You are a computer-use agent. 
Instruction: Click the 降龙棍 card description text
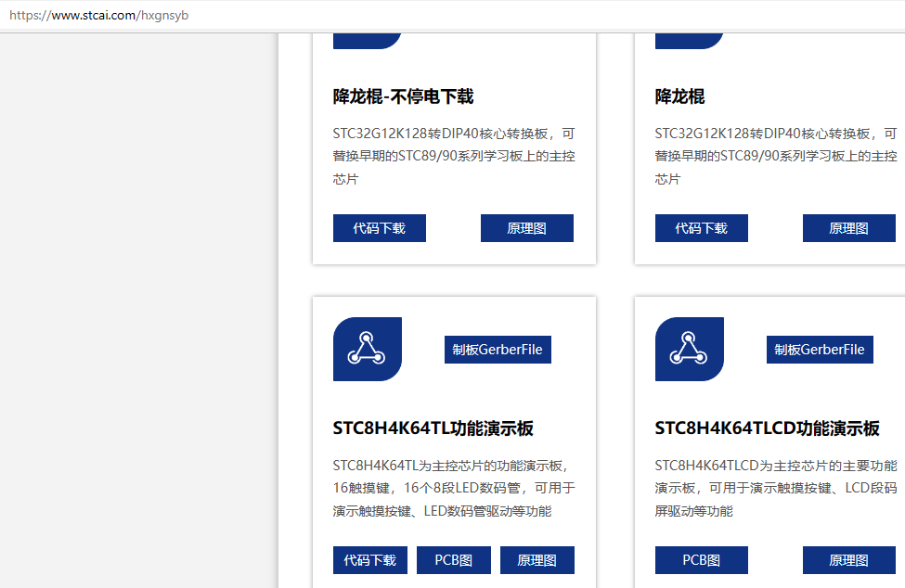[776, 156]
